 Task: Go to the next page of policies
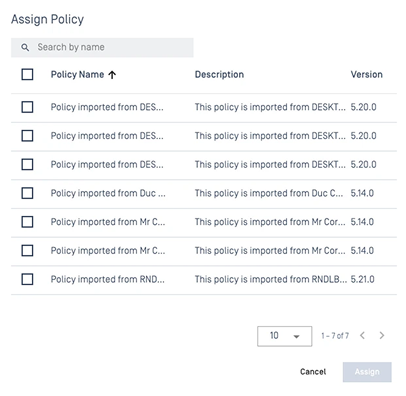382,335
